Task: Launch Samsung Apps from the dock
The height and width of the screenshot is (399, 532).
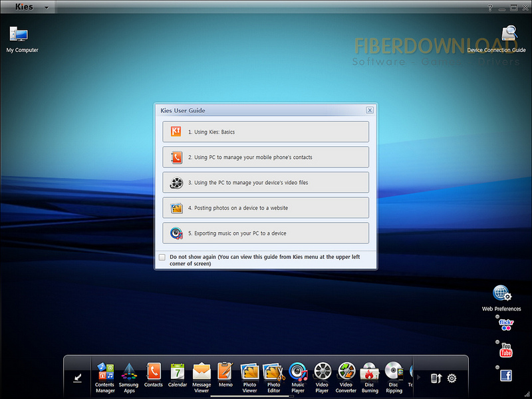Action: [x=129, y=377]
